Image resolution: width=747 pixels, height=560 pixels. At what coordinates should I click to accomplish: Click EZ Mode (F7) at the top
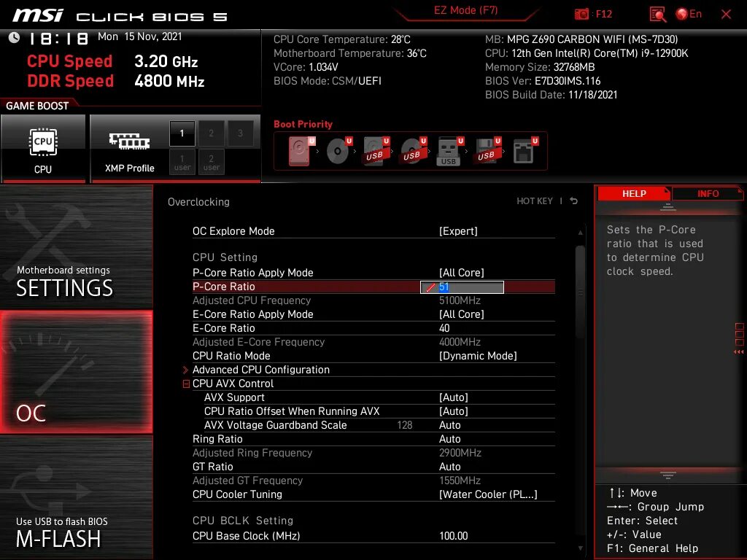(466, 13)
